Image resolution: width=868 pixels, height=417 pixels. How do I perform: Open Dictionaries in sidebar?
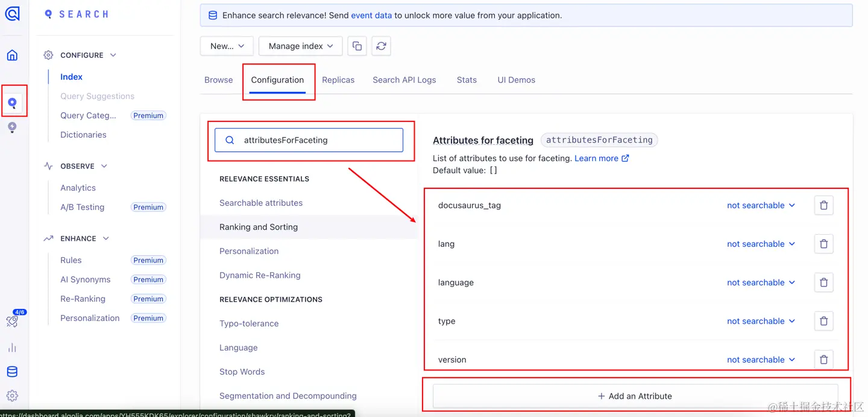click(83, 135)
